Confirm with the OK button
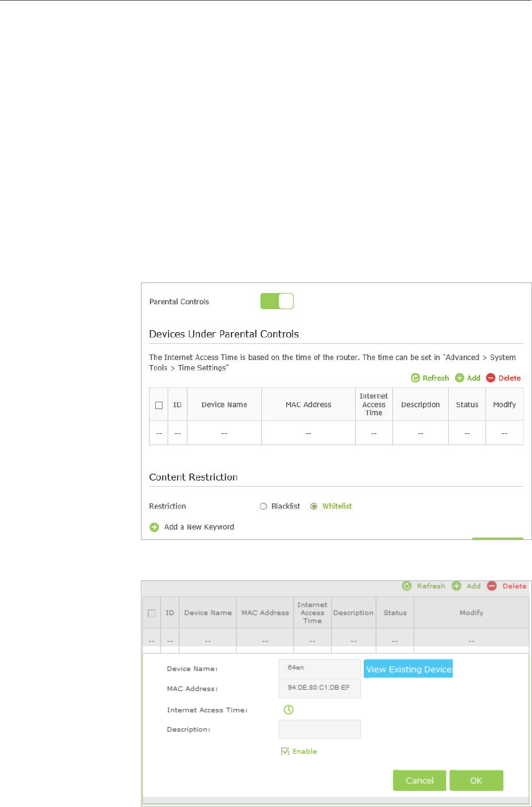This screenshot has height=807, width=532. (476, 780)
